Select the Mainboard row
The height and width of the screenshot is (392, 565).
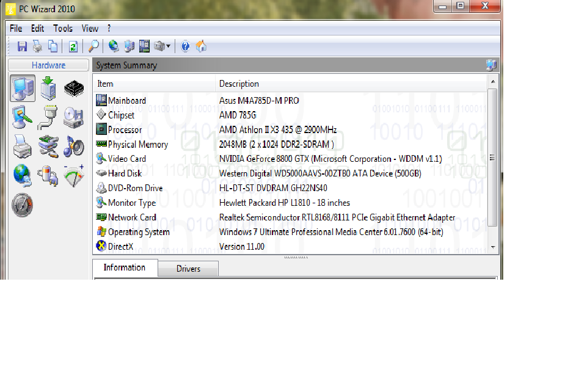point(290,101)
